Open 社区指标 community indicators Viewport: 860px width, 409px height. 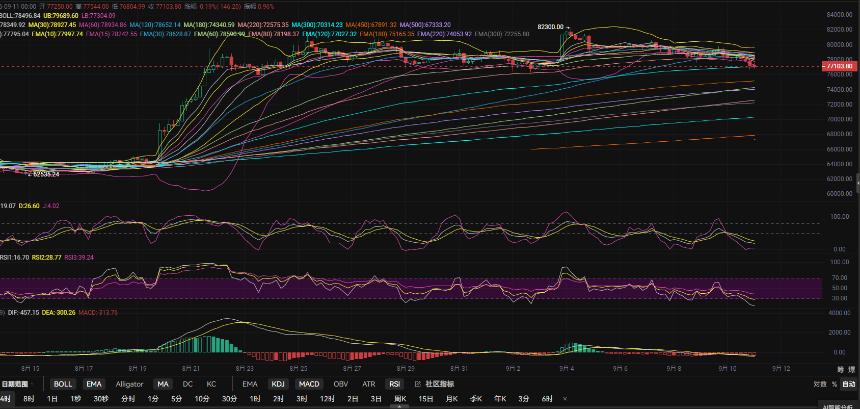(x=440, y=384)
